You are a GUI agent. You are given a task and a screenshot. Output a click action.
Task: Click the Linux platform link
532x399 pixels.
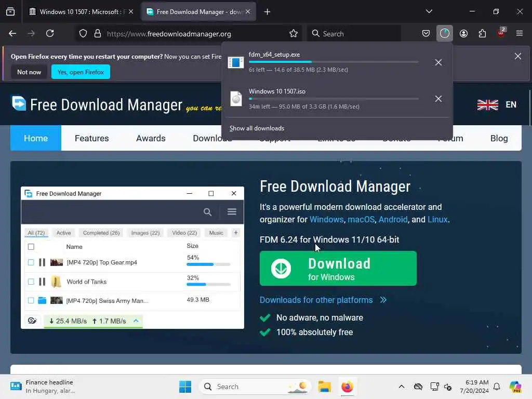click(437, 220)
